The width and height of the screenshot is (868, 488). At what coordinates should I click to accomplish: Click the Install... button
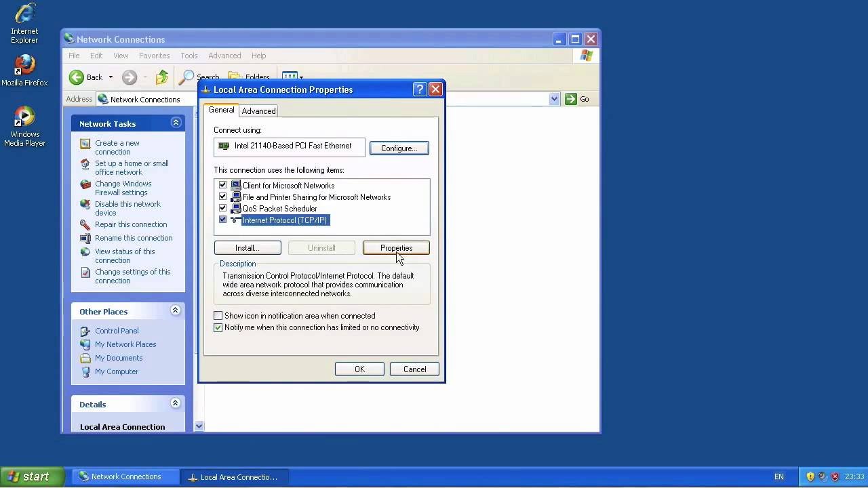(x=248, y=248)
